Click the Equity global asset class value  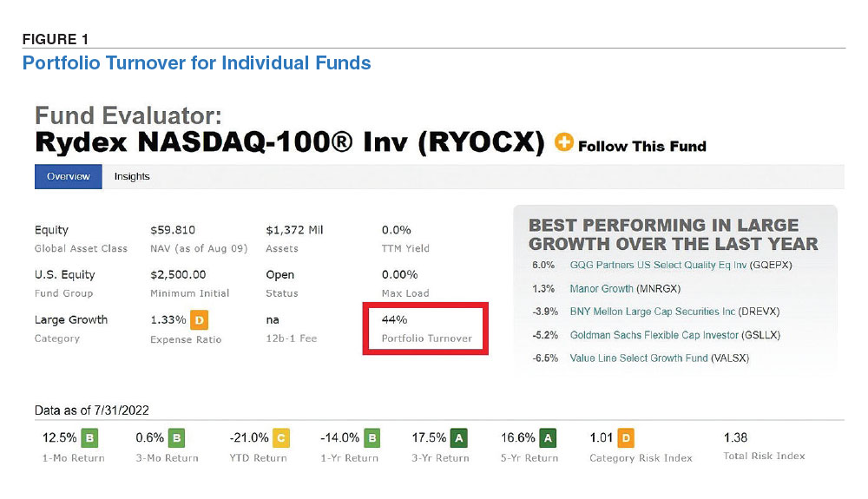tap(51, 230)
